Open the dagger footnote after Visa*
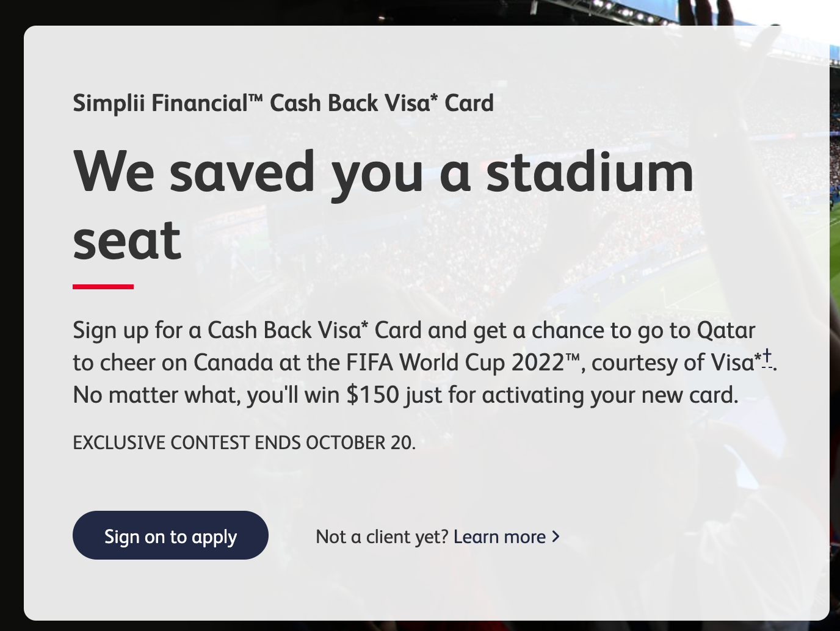Image resolution: width=840 pixels, height=631 pixels. pyautogui.click(x=767, y=358)
